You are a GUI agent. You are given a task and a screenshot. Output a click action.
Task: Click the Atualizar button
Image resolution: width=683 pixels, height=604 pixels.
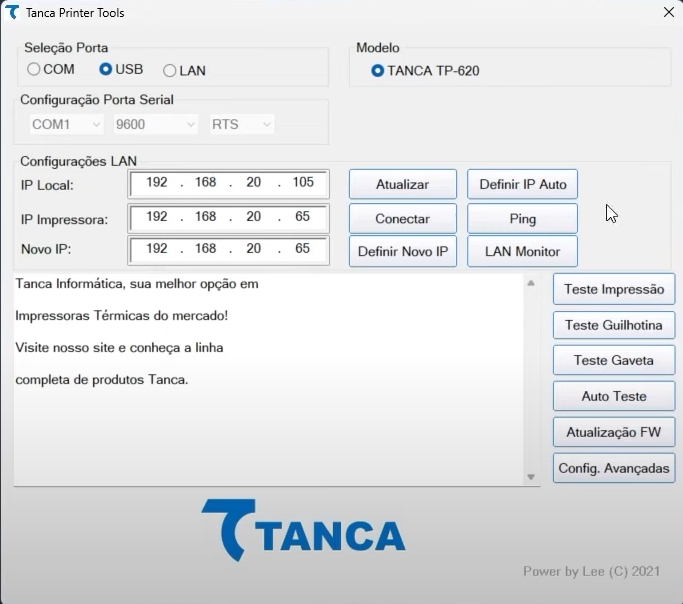(402, 184)
